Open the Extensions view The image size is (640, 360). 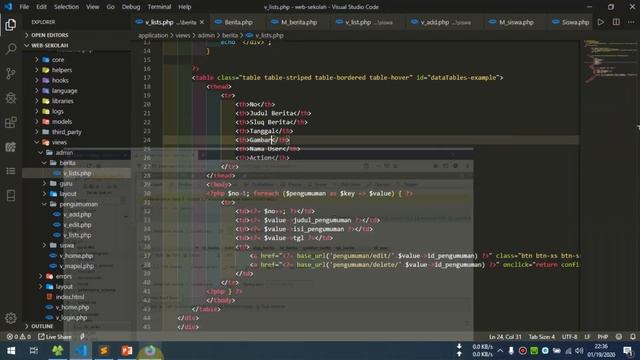pyautogui.click(x=11, y=122)
